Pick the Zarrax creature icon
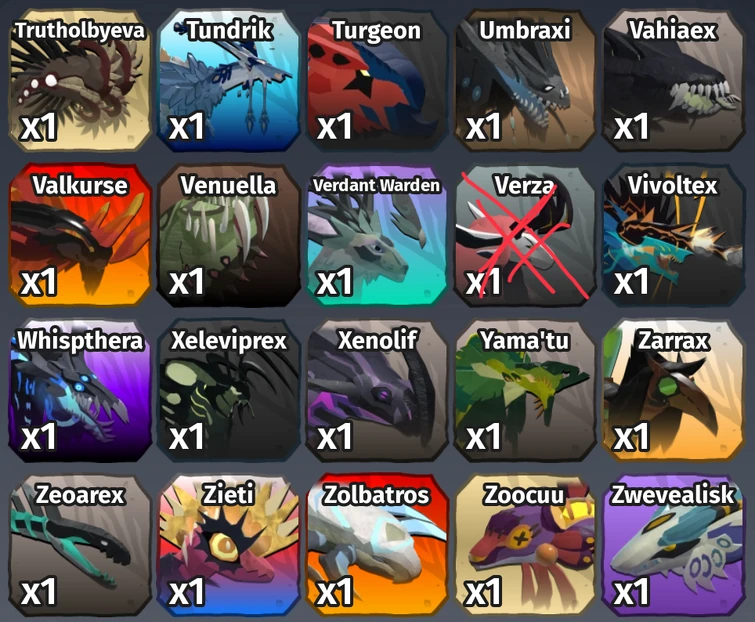 point(673,390)
